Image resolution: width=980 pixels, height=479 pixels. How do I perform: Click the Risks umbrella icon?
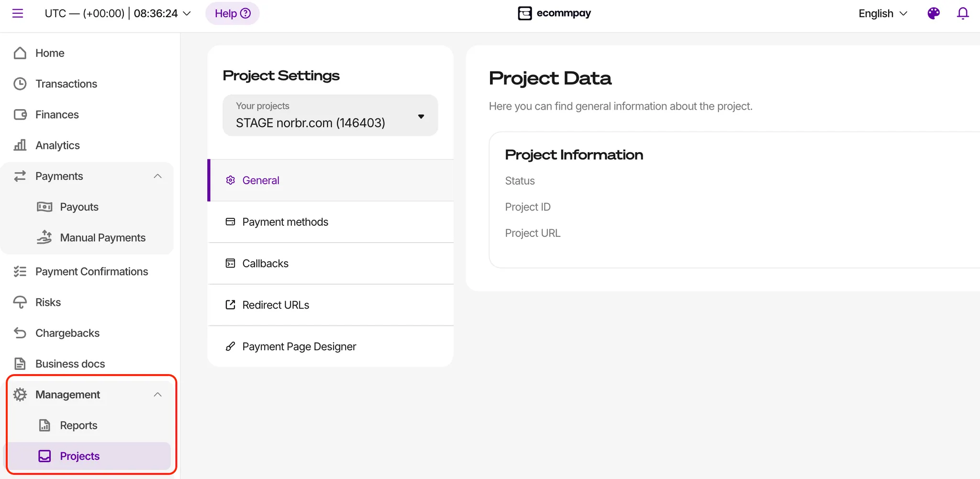20,302
